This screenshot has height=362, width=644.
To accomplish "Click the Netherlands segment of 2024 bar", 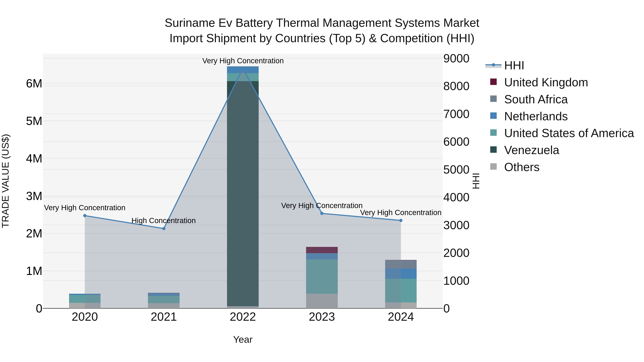I will [x=401, y=274].
